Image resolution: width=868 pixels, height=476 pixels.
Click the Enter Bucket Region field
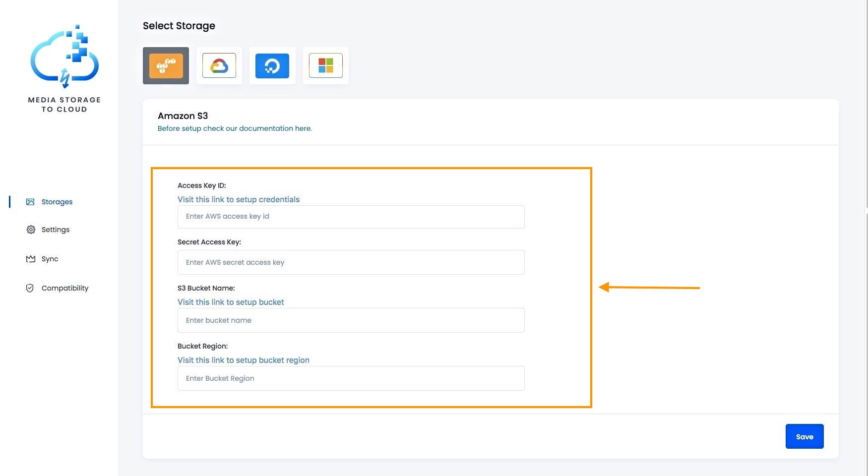coord(351,378)
